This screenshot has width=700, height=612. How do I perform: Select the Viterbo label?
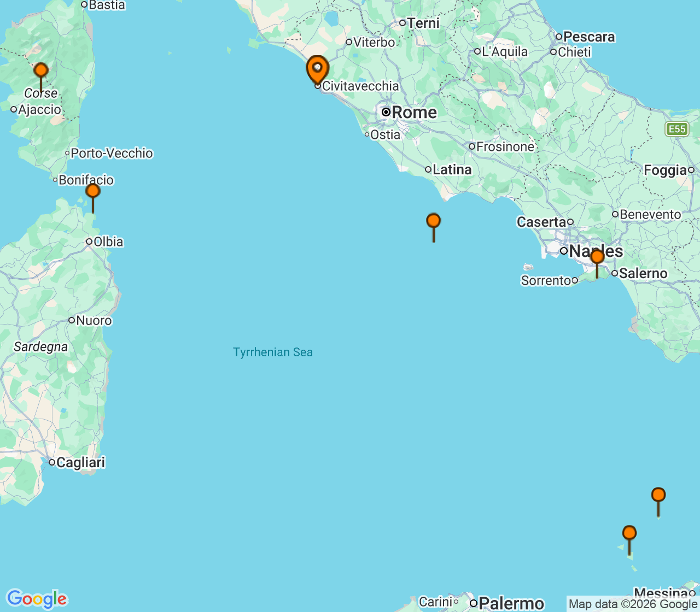pos(374,42)
